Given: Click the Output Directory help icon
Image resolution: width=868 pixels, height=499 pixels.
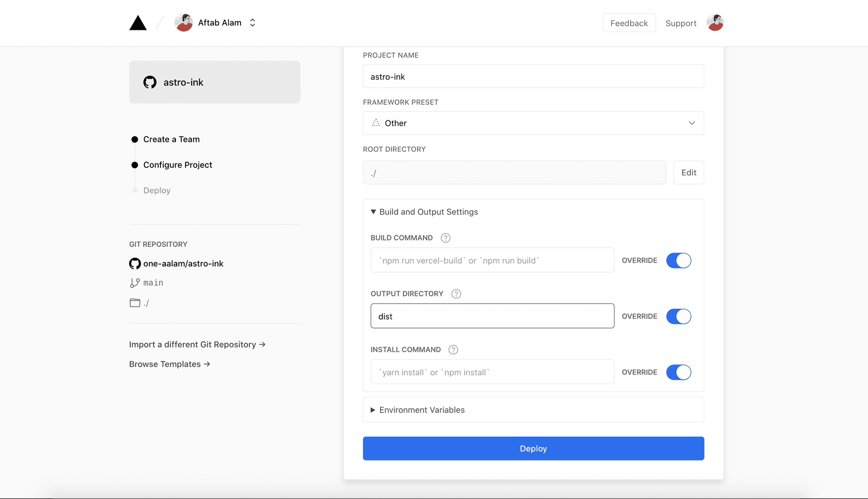Looking at the screenshot, I should 457,294.
